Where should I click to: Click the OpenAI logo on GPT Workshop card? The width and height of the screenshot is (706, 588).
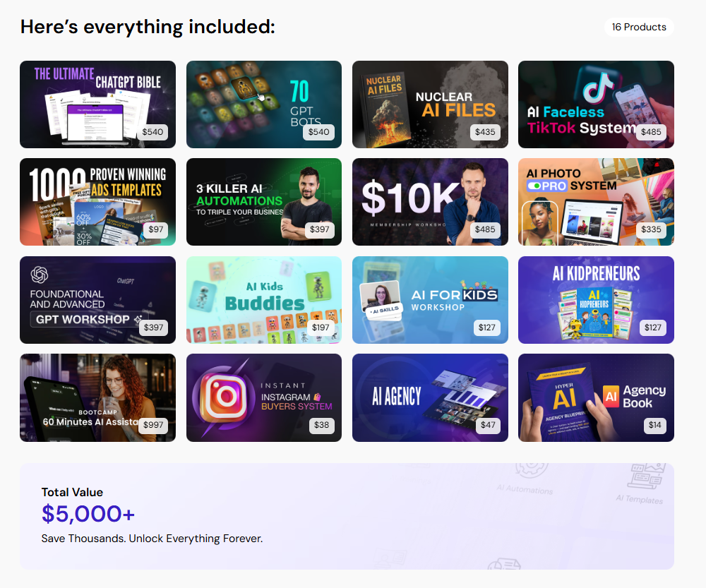39,275
